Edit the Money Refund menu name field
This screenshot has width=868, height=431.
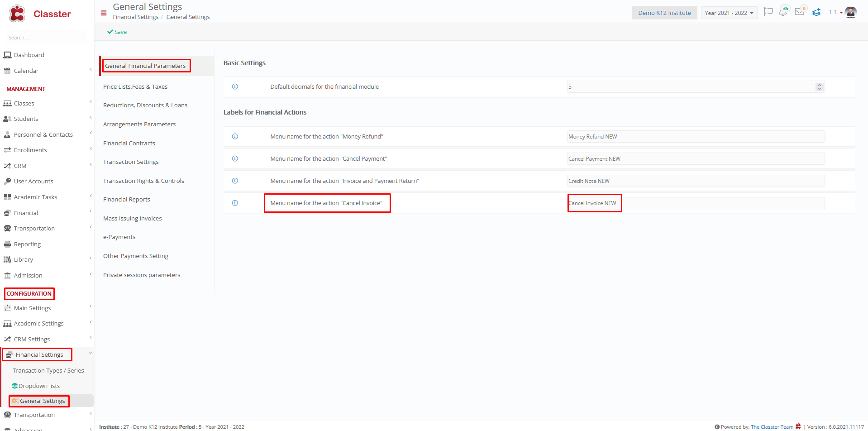[x=696, y=136]
